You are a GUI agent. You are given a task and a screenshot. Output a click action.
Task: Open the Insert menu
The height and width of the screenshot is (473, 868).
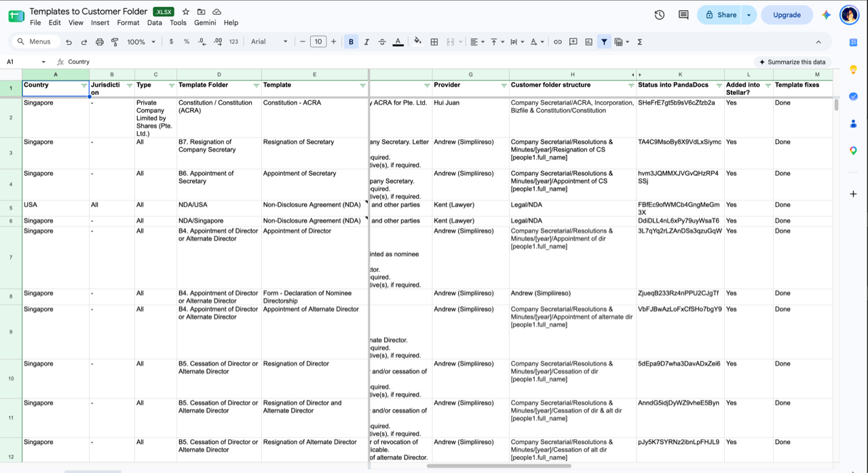[x=100, y=23]
